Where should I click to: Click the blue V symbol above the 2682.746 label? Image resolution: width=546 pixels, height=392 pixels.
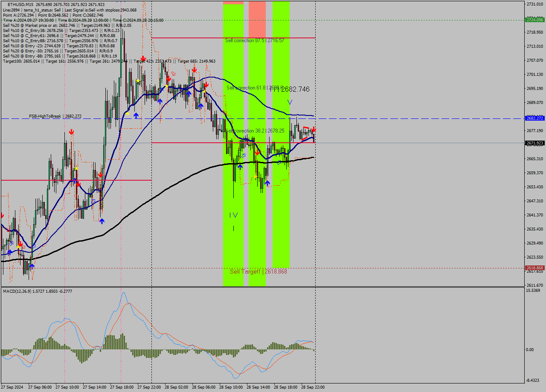290,102
